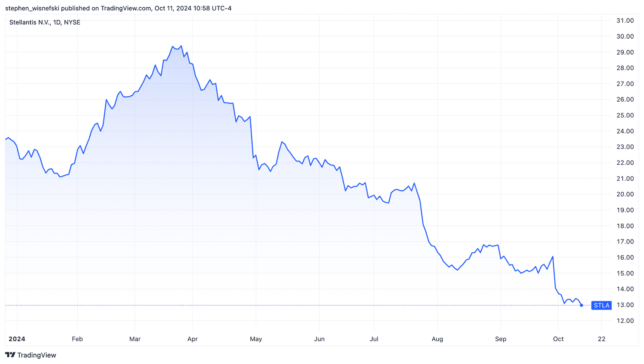Click the Aug label on time axis
Screen dimensions: 644x364
pos(437,339)
